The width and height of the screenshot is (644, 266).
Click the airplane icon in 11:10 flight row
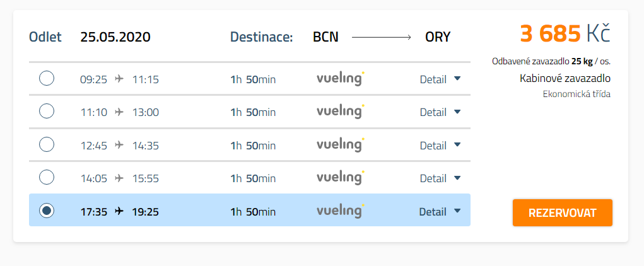[119, 112]
